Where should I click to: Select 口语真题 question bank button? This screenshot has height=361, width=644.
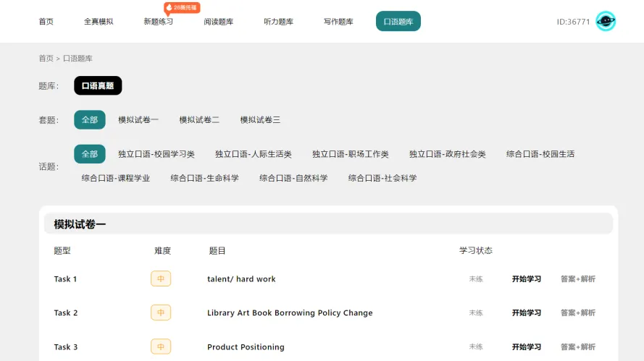[x=98, y=85]
